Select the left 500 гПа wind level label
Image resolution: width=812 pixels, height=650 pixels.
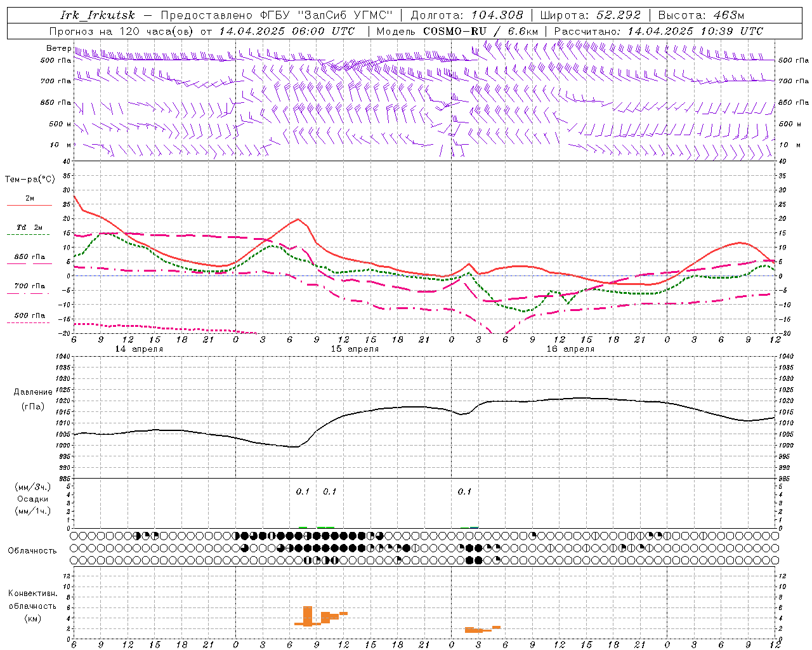(56, 60)
